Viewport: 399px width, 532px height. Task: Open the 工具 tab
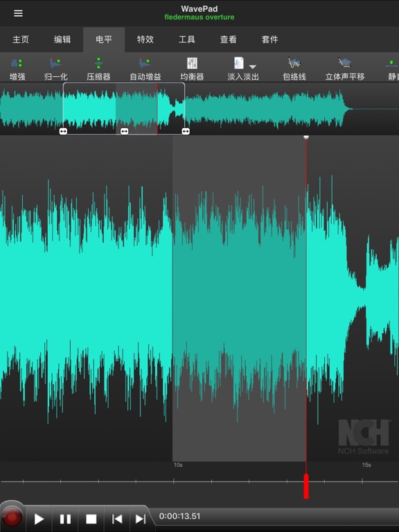186,39
